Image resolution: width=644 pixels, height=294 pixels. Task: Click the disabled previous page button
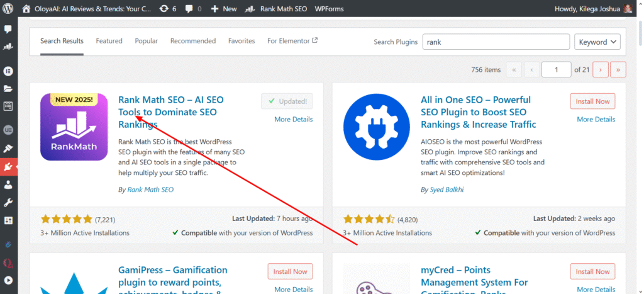pyautogui.click(x=531, y=69)
